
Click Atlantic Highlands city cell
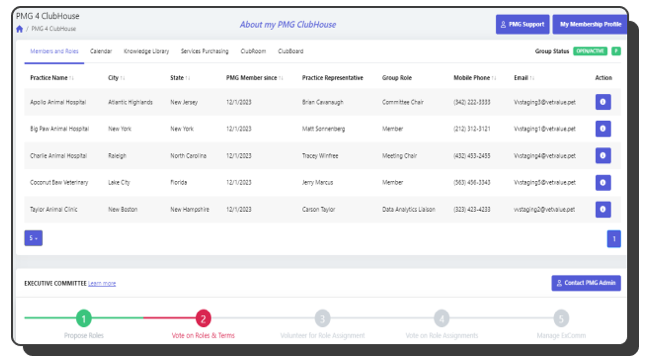130,102
